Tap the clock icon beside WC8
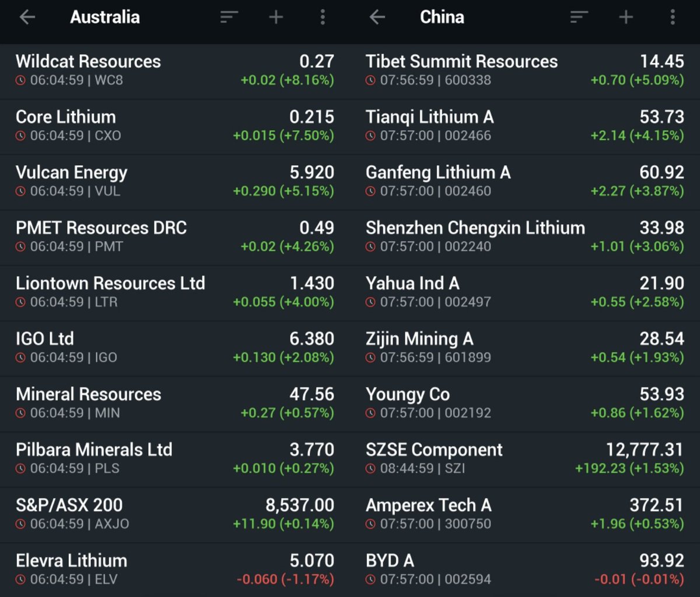The height and width of the screenshot is (597, 700). (x=21, y=81)
